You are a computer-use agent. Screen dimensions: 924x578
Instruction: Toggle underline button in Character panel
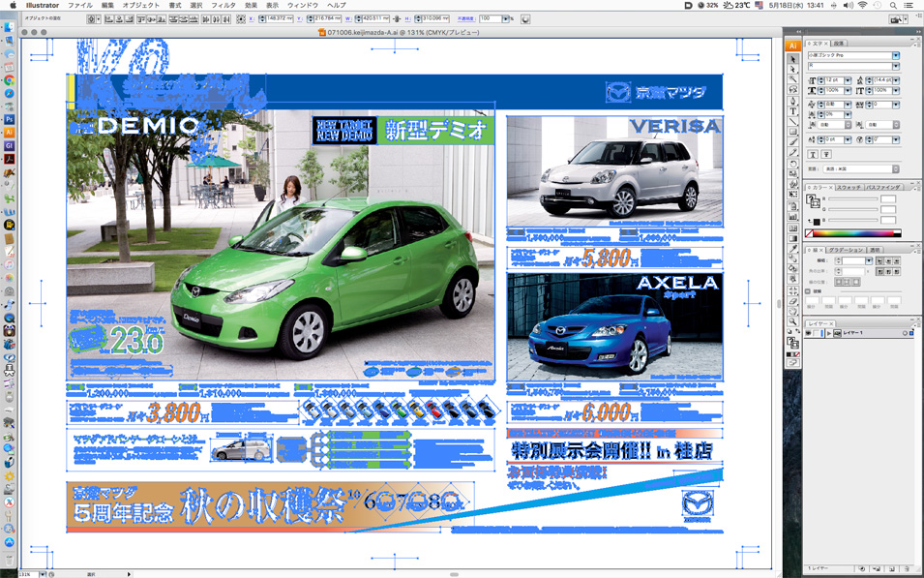(x=813, y=155)
